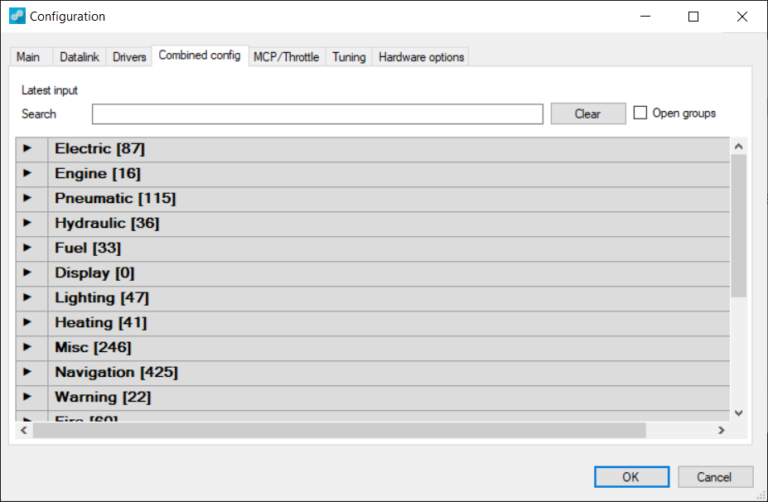Expand the Hydraulic [36] group
The width and height of the screenshot is (768, 502).
point(28,223)
